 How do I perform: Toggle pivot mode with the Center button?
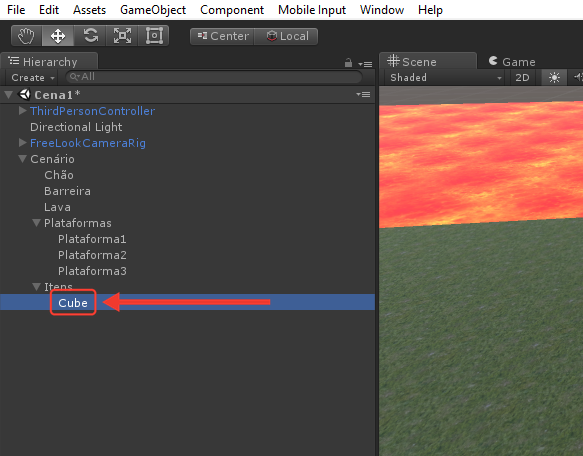pos(222,36)
